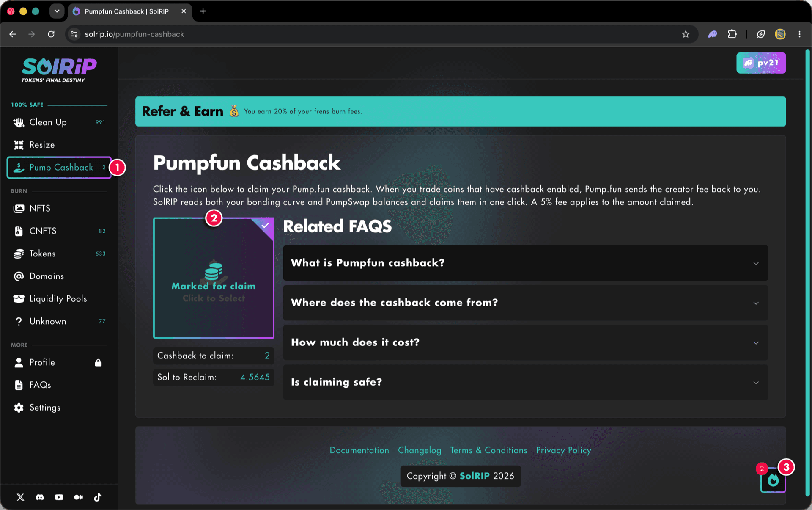This screenshot has width=812, height=510.
Task: Open the Documentation footer link
Action: click(359, 450)
